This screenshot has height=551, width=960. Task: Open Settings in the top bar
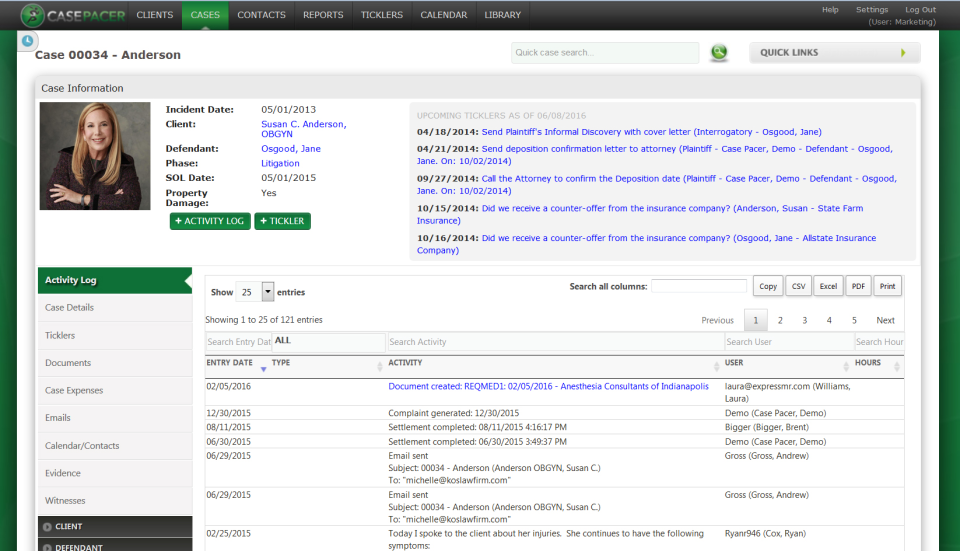click(x=872, y=10)
